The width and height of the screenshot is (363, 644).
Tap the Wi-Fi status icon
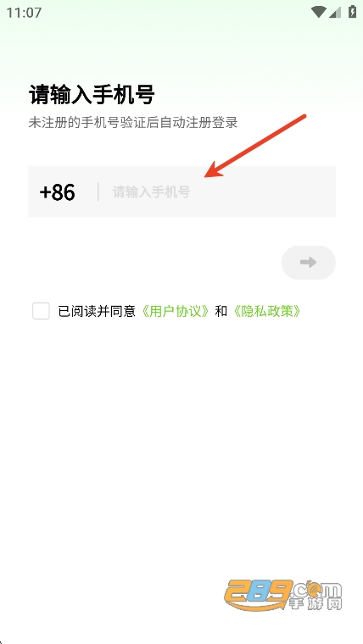tap(318, 12)
